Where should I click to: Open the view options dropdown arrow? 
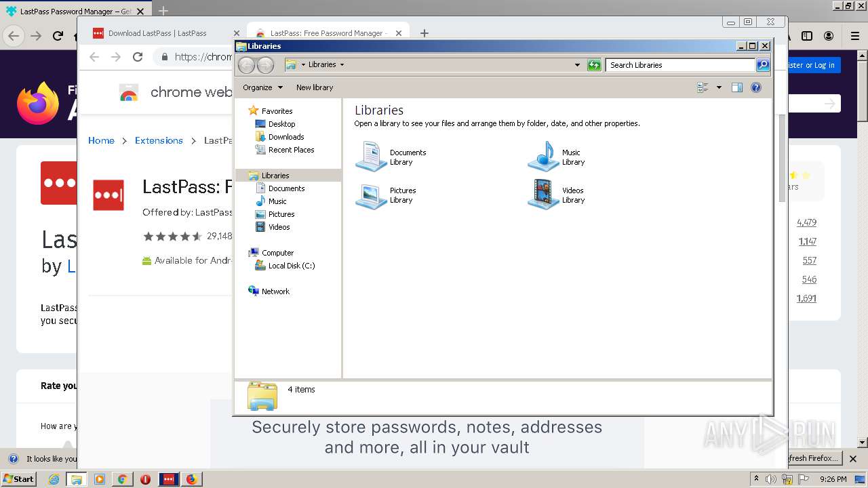[x=719, y=87]
